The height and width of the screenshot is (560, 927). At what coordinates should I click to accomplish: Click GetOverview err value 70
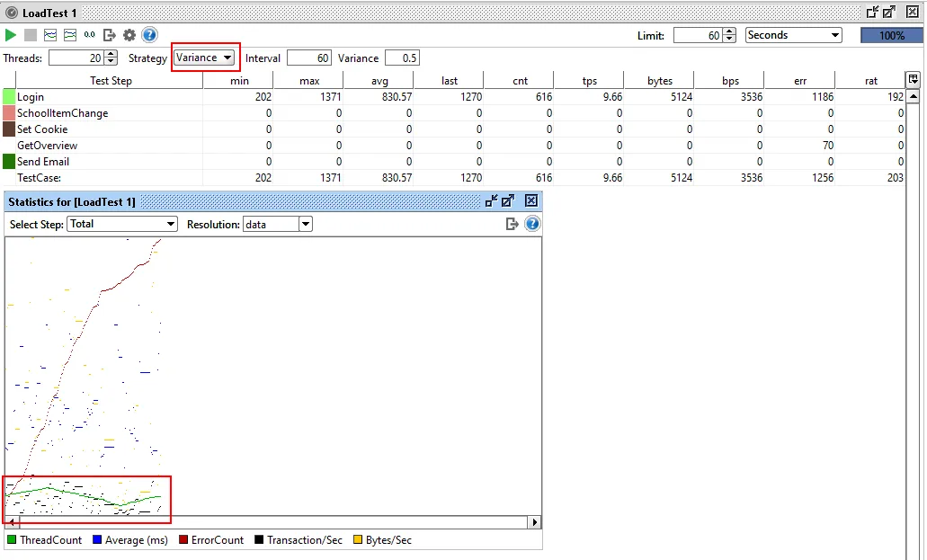[828, 146]
